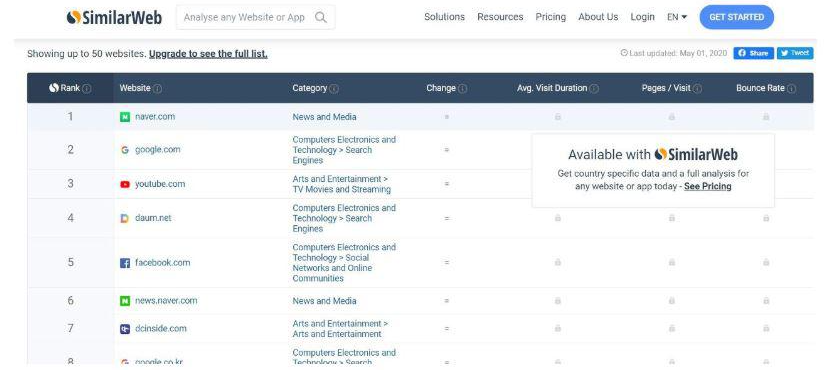Click news.naver.com News and Media category
Image resolution: width=840 pixels, height=370 pixels.
coord(324,301)
